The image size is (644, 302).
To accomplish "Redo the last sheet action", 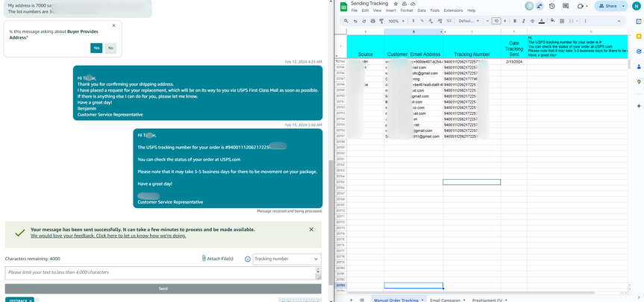I will [x=364, y=21].
